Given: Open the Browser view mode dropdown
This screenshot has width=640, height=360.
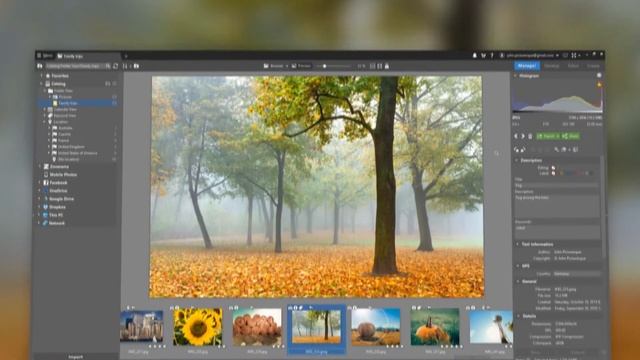Looking at the screenshot, I should (x=276, y=66).
